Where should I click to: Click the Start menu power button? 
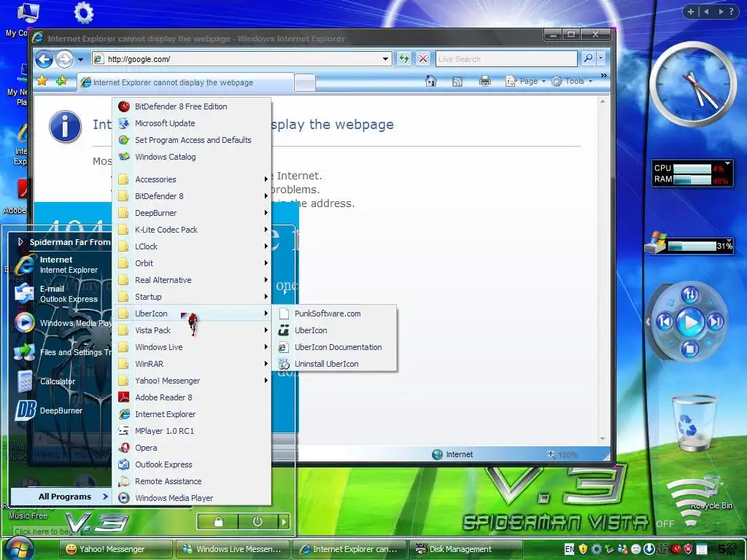tap(258, 522)
